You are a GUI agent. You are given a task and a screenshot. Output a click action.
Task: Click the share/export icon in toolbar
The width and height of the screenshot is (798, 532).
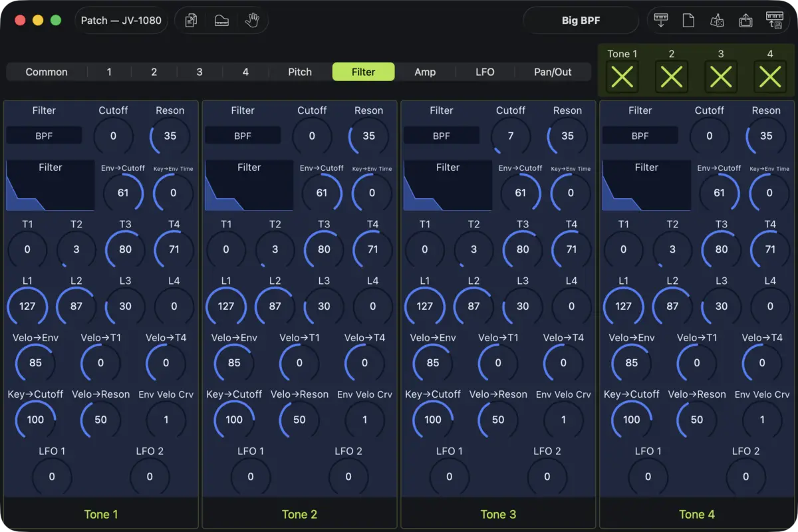point(745,21)
